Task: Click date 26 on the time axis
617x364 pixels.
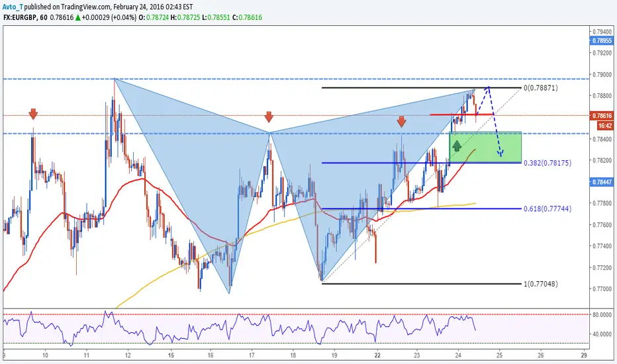Action: coord(541,355)
